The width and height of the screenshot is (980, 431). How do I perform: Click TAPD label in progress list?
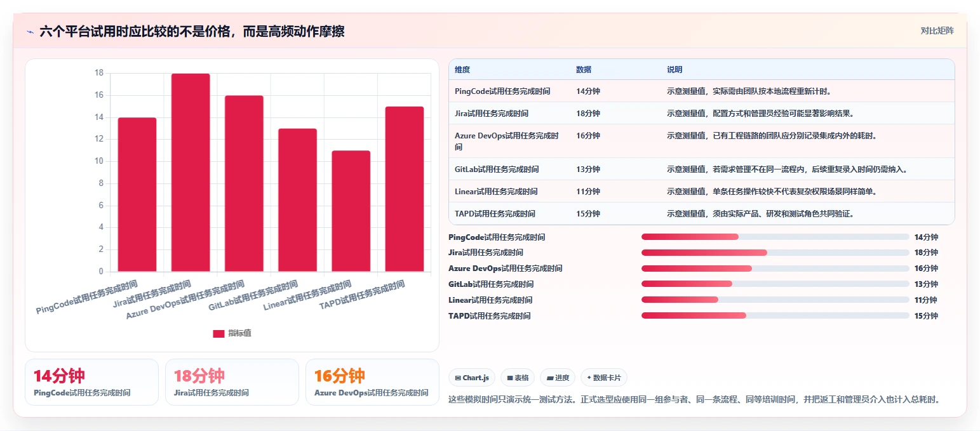[489, 316]
